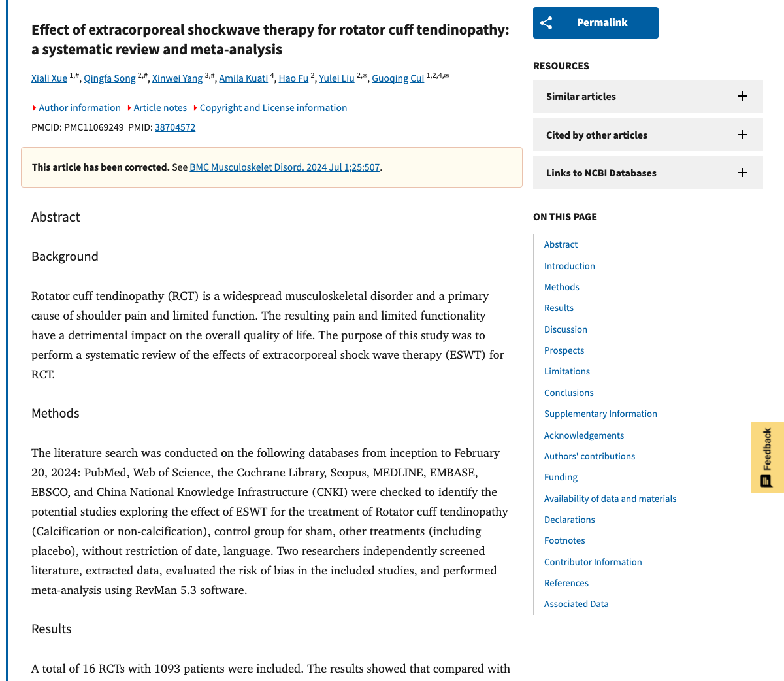Open the yellow Feedback tab on the right edge
Screen dimensions: 784x681
[767, 457]
